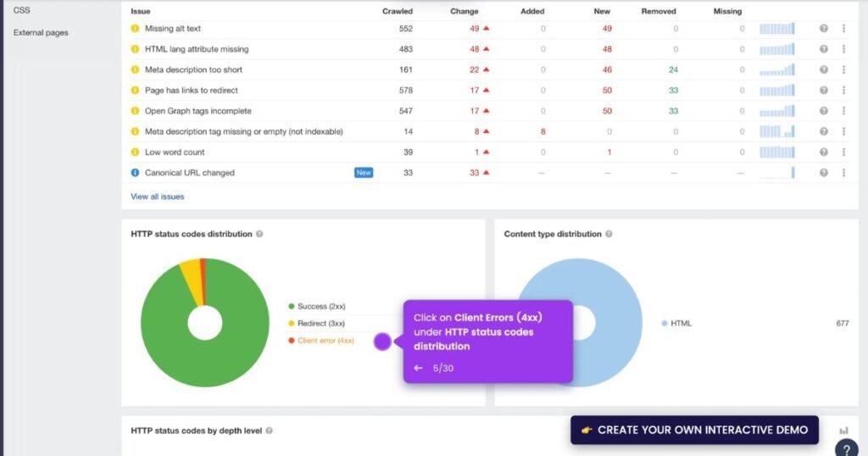Click Client error (4xx) legend item
This screenshot has height=456, width=868.
coord(325,341)
